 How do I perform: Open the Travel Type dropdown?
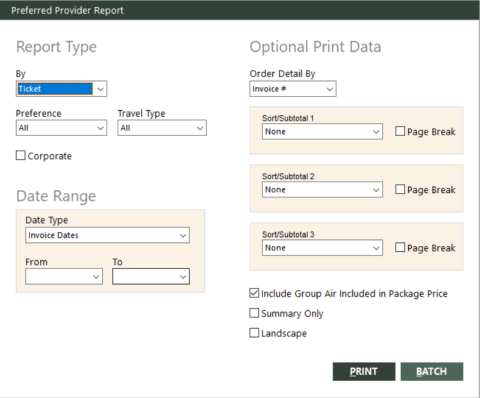click(x=162, y=128)
